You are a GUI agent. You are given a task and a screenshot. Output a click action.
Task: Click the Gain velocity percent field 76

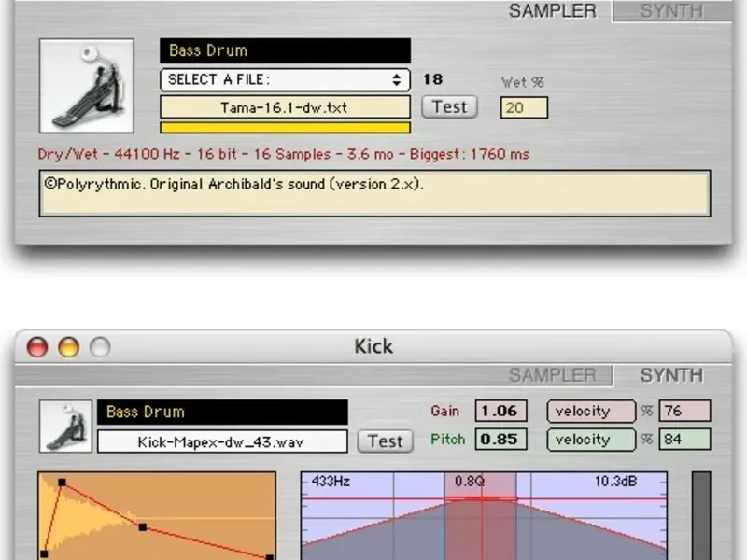(x=684, y=411)
